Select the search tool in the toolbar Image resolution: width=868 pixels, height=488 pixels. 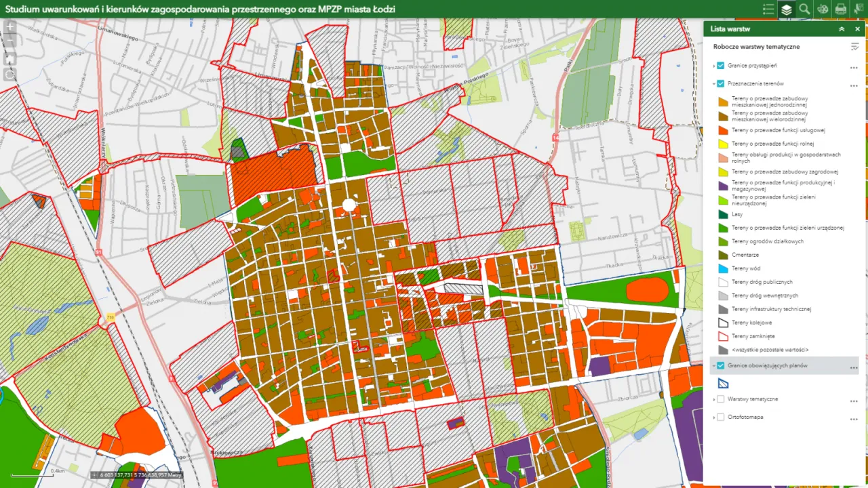804,9
